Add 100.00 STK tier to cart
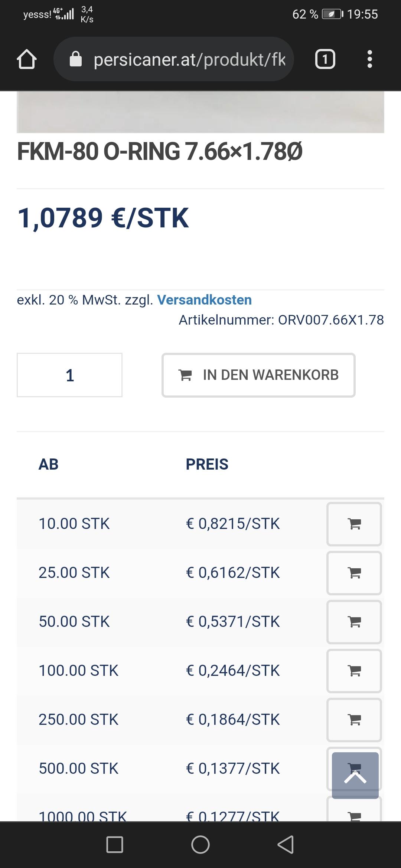The height and width of the screenshot is (868, 401). (354, 671)
